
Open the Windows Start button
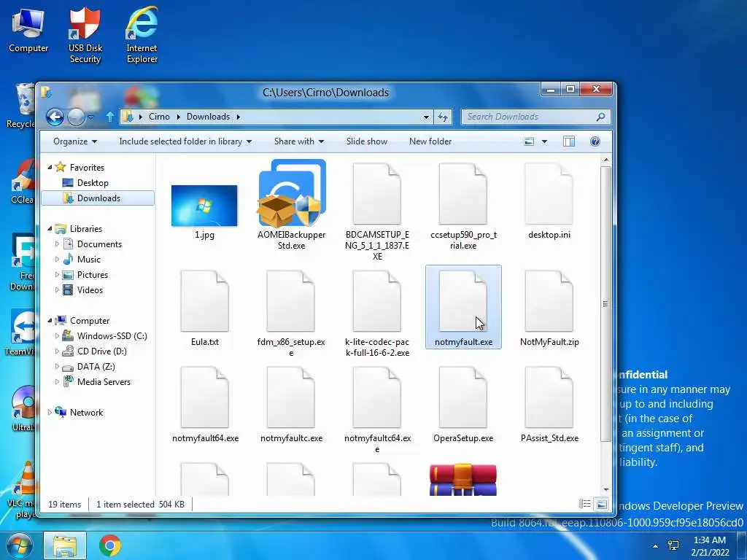18,545
